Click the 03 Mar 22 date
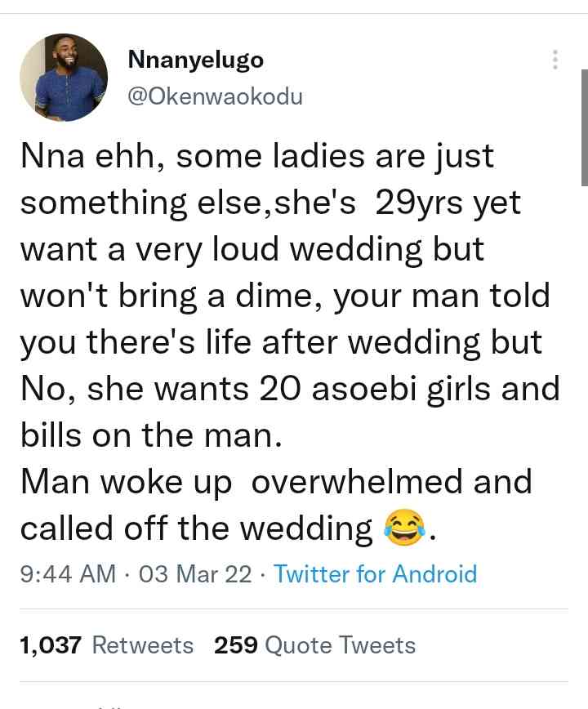This screenshot has width=588, height=709. point(195,573)
